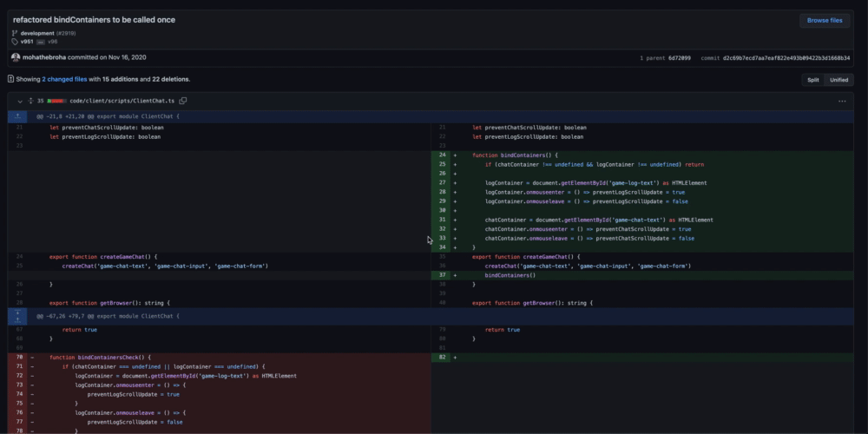Switch diff view to Split
Viewport: 868px width, 434px height.
point(812,80)
